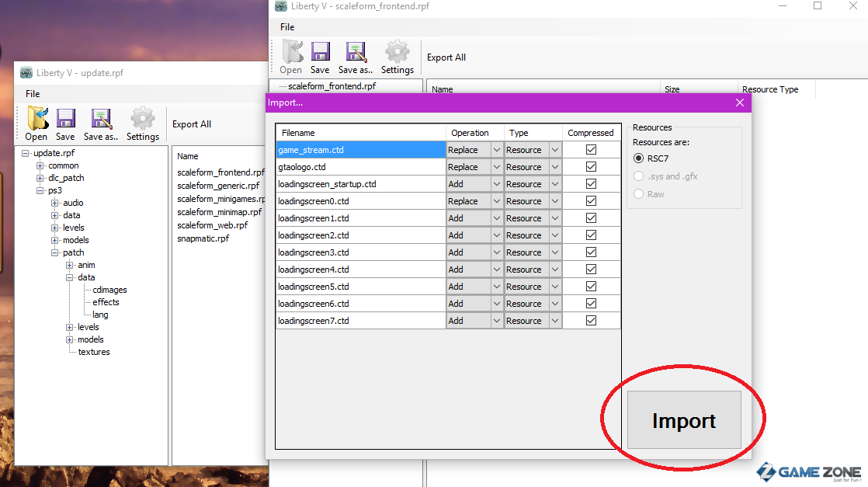Select scaleform_frontend.rpf tree root node
Screen dimensions: 868x487
332,86
